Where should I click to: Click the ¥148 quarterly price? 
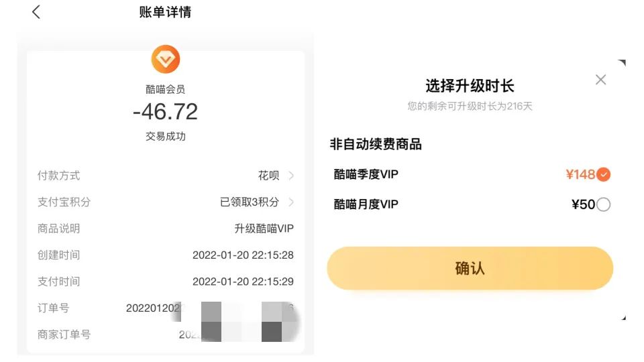[580, 175]
